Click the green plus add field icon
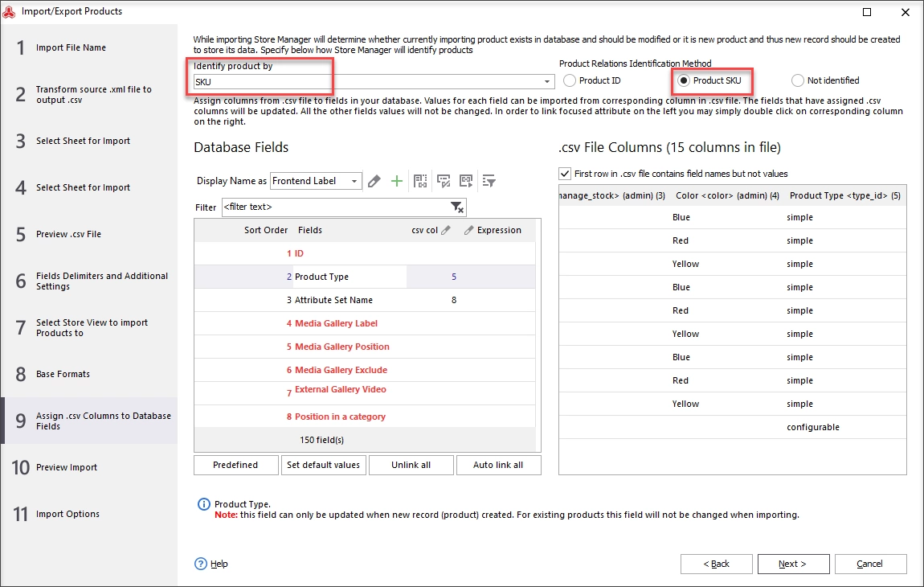The height and width of the screenshot is (587, 924). [397, 181]
